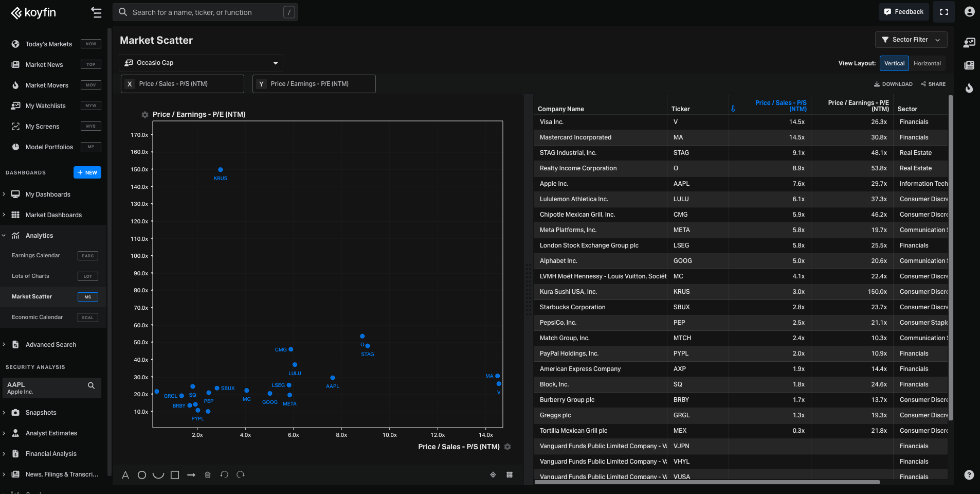Select the Lululemon Athletica Inc. row
980x494 pixels.
coord(740,199)
